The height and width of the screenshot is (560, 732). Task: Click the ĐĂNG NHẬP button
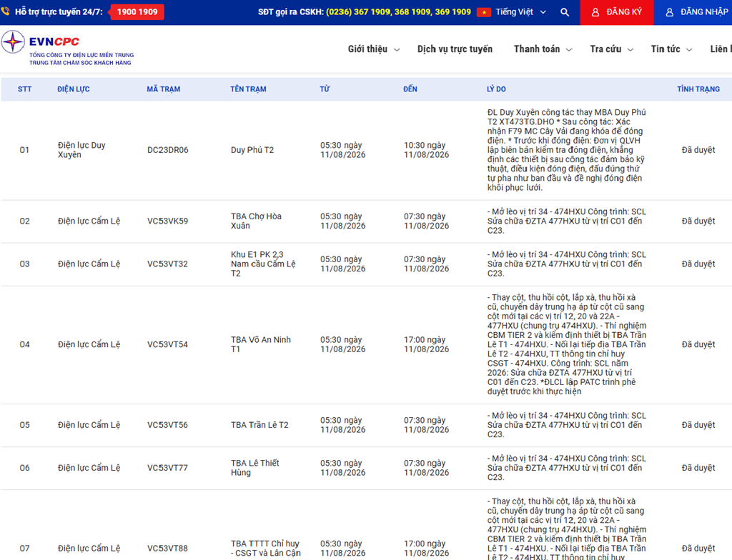693,12
